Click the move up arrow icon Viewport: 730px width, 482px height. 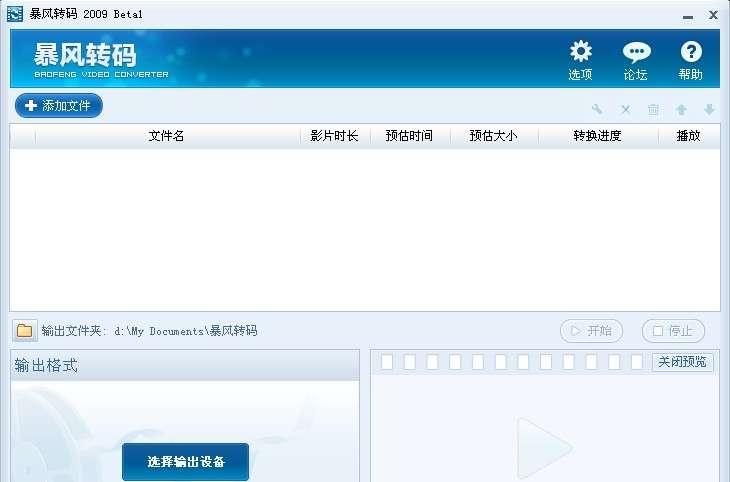(681, 110)
